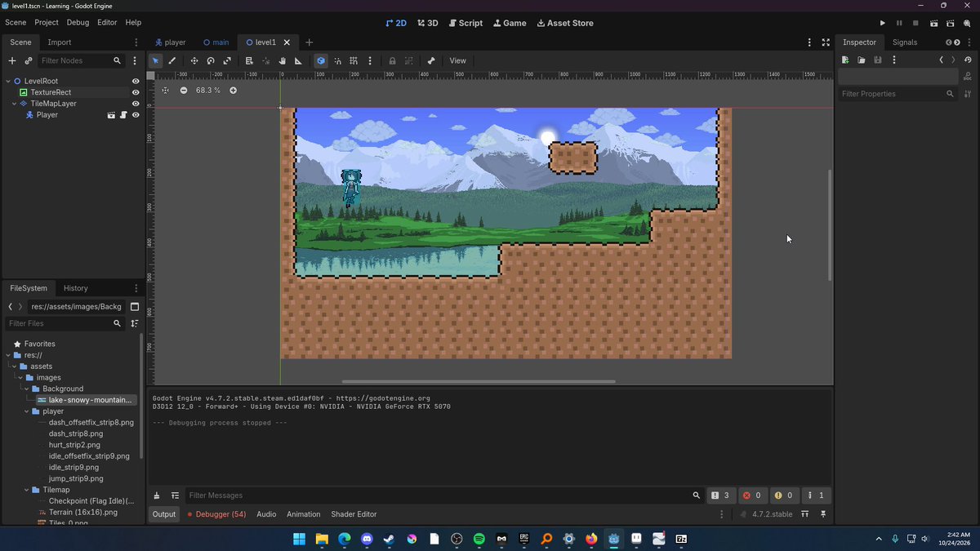Image resolution: width=980 pixels, height=551 pixels.
Task: Open the Asset Store
Action: pyautogui.click(x=565, y=23)
